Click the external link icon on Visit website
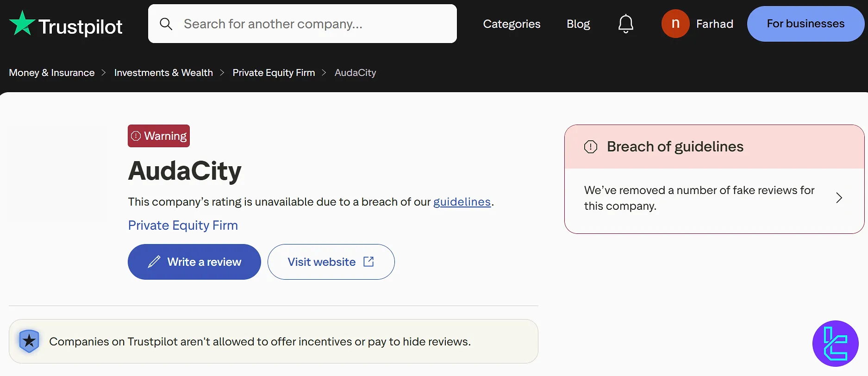The height and width of the screenshot is (376, 868). (368, 262)
